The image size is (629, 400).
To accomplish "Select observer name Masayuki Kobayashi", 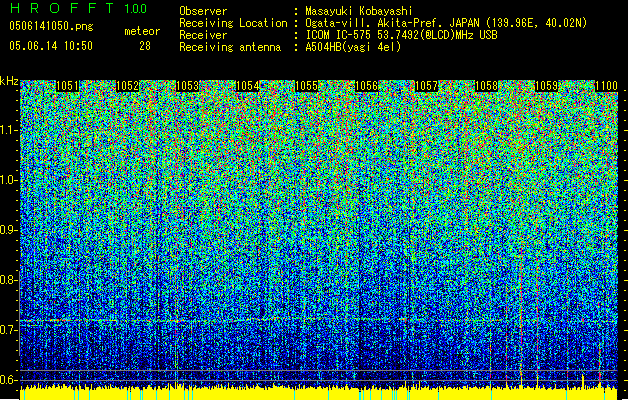I will [x=360, y=10].
